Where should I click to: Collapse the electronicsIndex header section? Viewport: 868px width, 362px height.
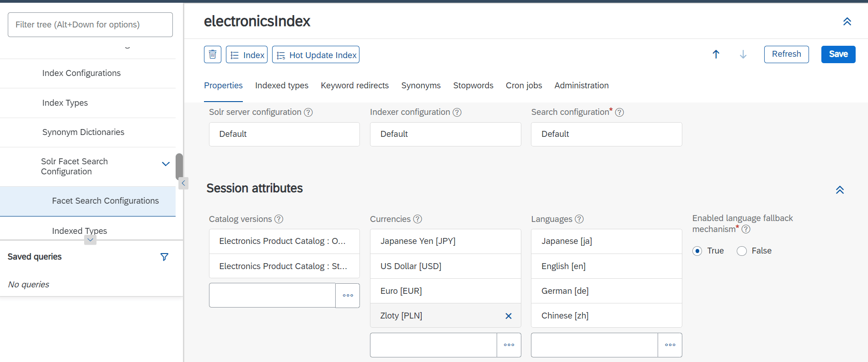847,22
